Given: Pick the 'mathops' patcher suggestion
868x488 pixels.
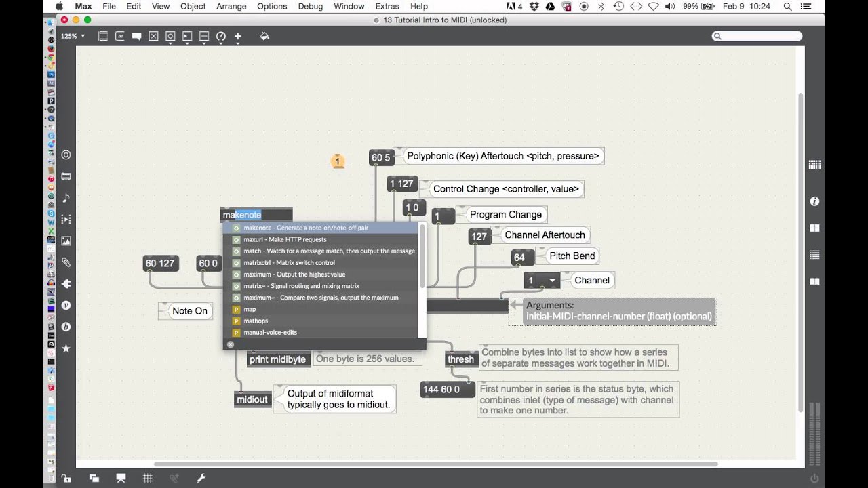Looking at the screenshot, I should pyautogui.click(x=321, y=321).
